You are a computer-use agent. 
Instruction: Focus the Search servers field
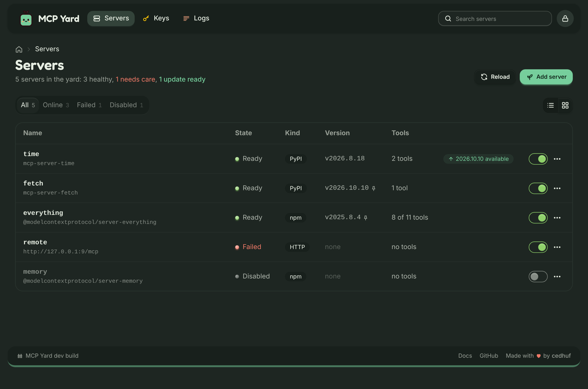point(495,19)
